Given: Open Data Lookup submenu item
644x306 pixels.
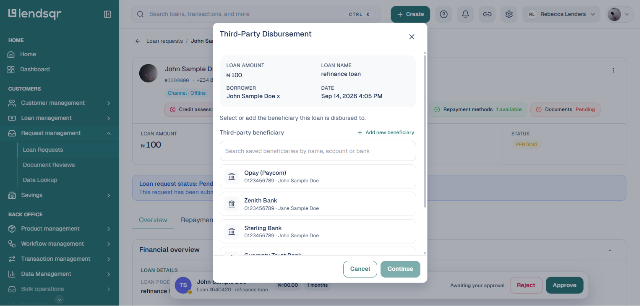Looking at the screenshot, I should click(40, 180).
